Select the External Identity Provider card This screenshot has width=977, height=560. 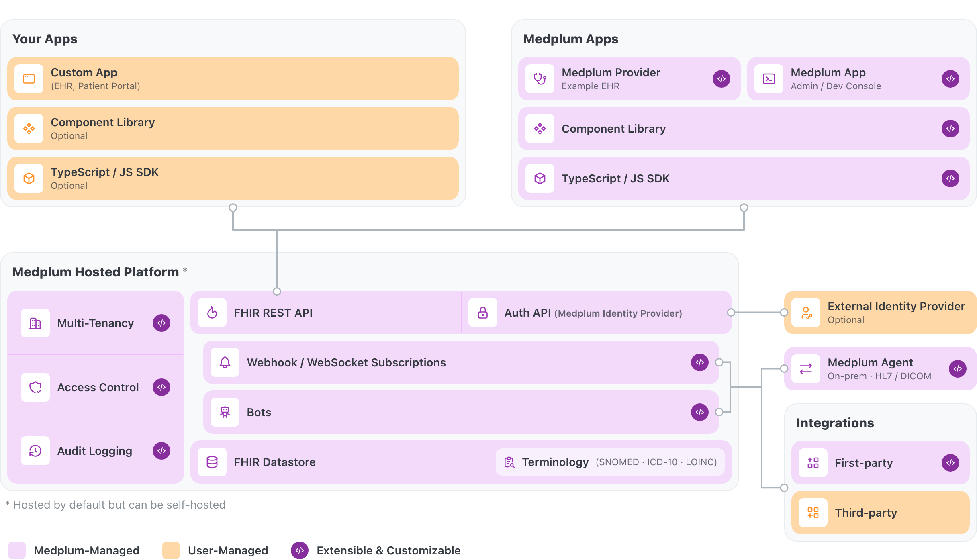click(881, 313)
